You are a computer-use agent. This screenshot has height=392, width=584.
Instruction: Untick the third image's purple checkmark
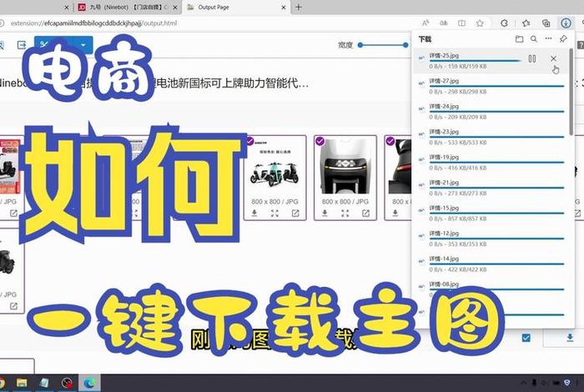390,141
